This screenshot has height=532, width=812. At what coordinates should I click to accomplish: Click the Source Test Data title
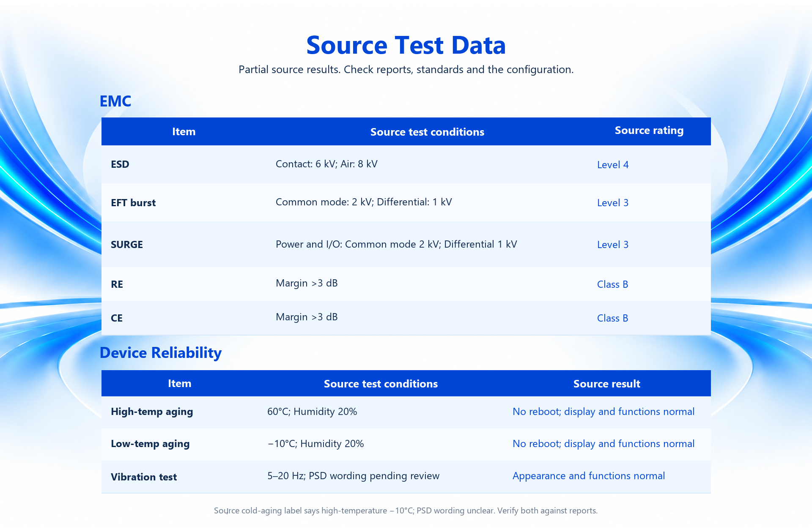(x=406, y=45)
